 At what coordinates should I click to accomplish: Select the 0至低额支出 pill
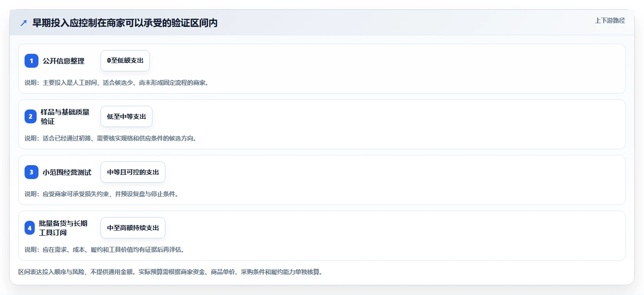coord(125,61)
